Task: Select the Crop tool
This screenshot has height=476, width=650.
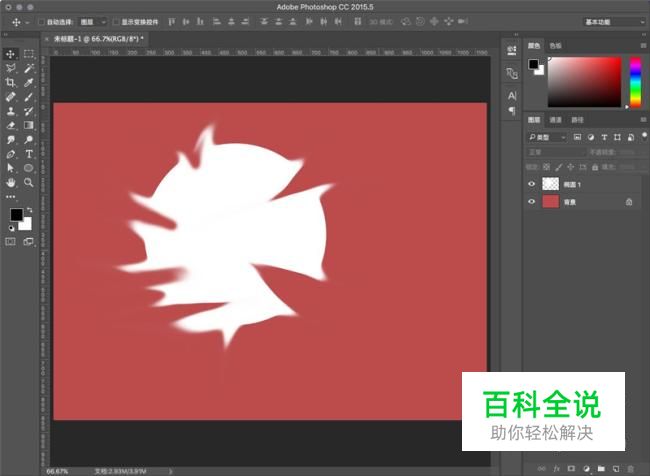Action: tap(11, 83)
